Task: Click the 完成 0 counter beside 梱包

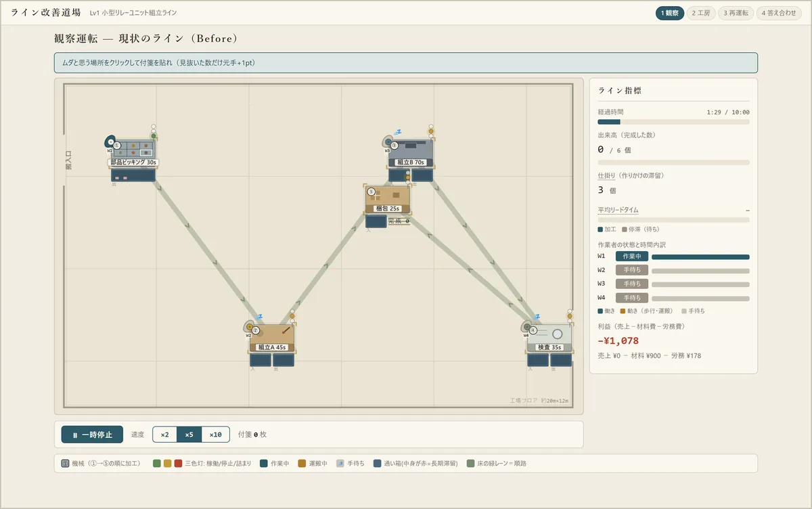Action: (x=399, y=221)
